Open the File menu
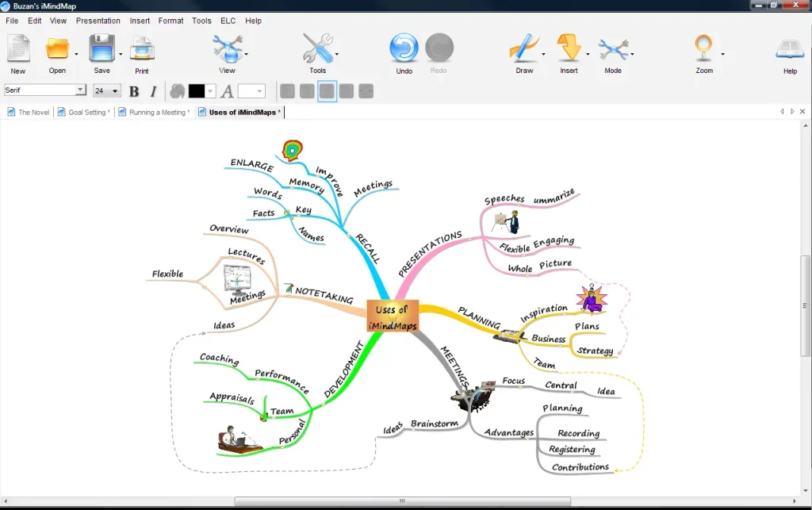The width and height of the screenshot is (812, 510). (12, 21)
